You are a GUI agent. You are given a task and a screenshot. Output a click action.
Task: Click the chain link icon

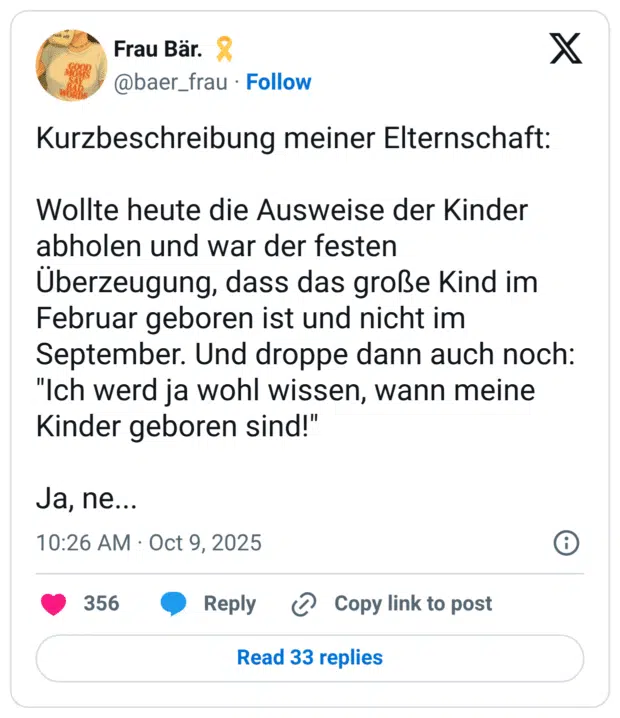coord(303,603)
